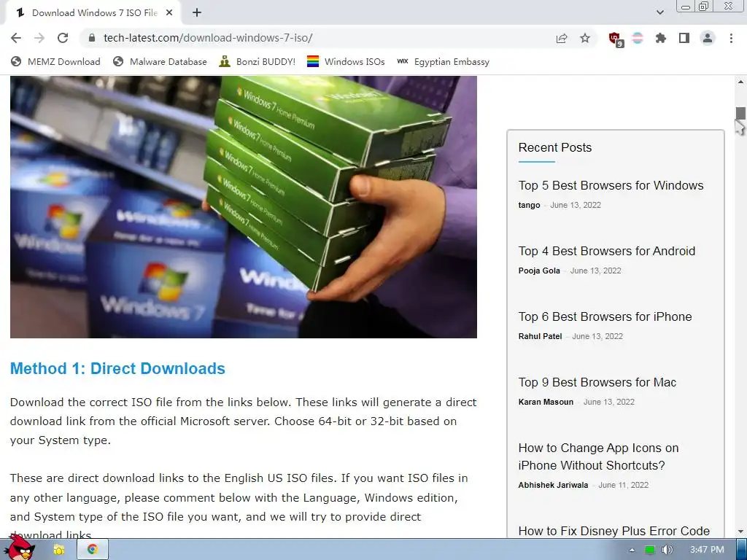Open How to Change App Icons post

598,456
